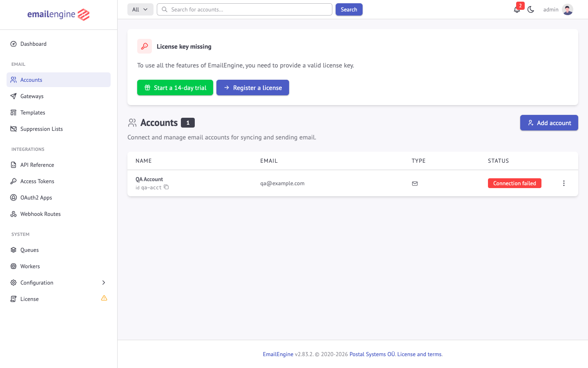Image resolution: width=588 pixels, height=368 pixels.
Task: Click the Dashboard gauge icon in sidebar
Action: [x=13, y=44]
